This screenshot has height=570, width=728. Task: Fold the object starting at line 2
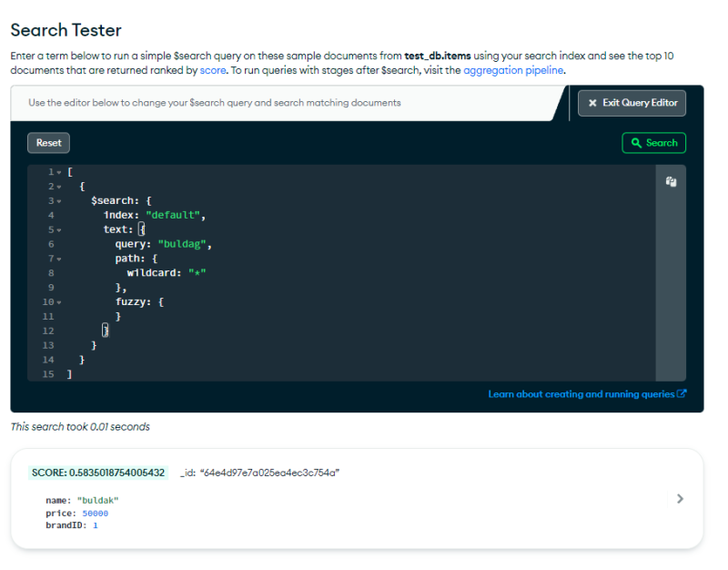[59, 187]
